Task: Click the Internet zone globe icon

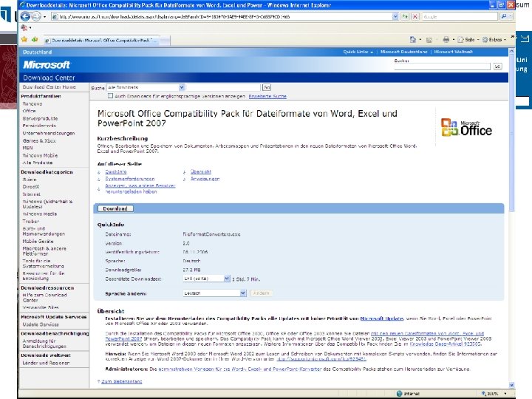Action: 399,394
